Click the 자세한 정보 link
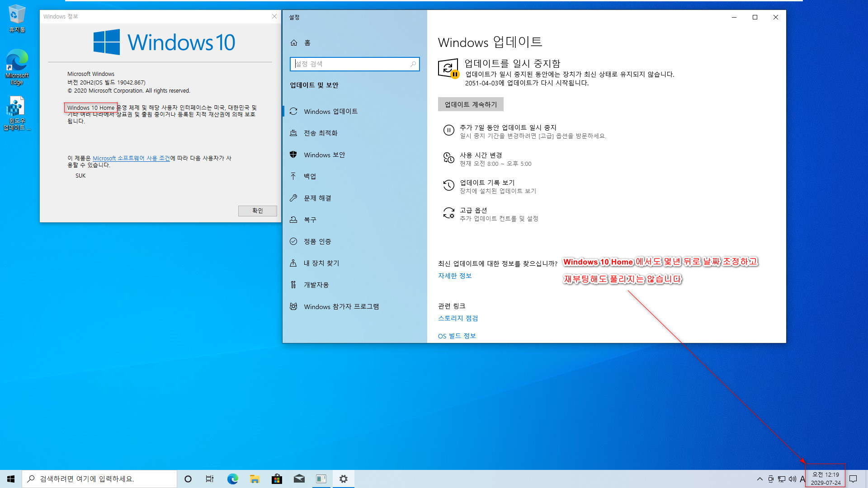This screenshot has width=868, height=488. coord(455,276)
